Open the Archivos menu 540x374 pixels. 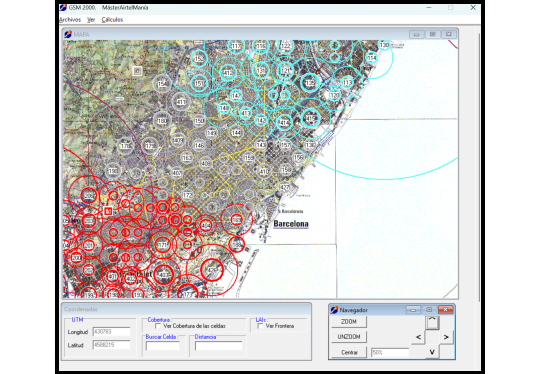pyautogui.click(x=70, y=20)
